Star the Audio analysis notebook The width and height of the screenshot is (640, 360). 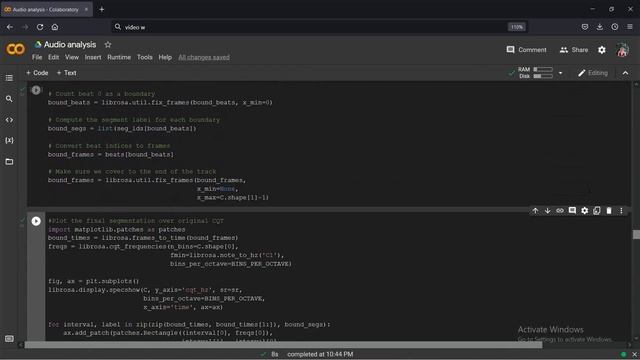pyautogui.click(x=108, y=44)
